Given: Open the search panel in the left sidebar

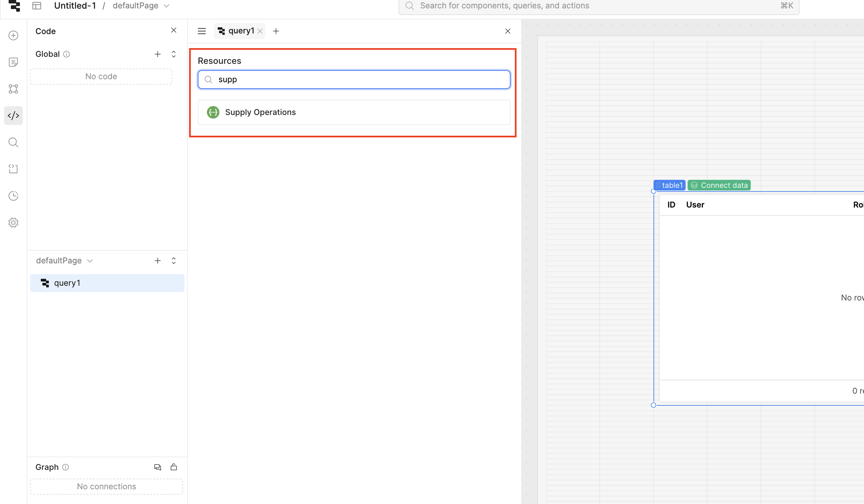Looking at the screenshot, I should coord(13,142).
